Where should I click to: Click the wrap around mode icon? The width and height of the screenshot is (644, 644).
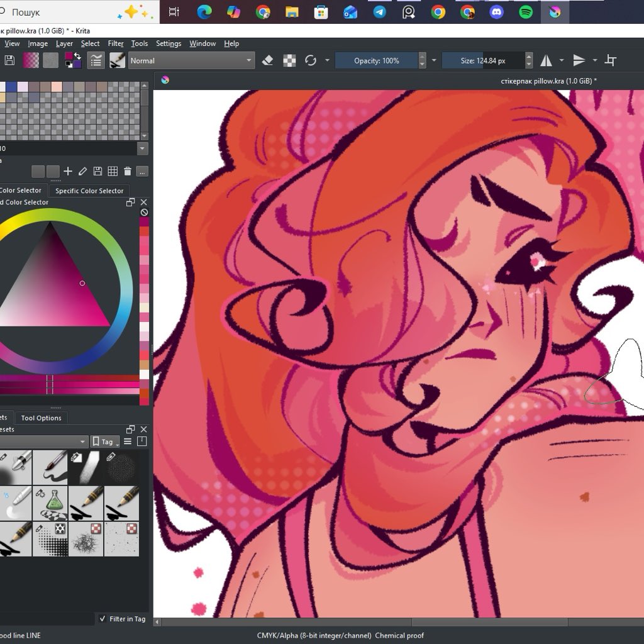(x=611, y=60)
